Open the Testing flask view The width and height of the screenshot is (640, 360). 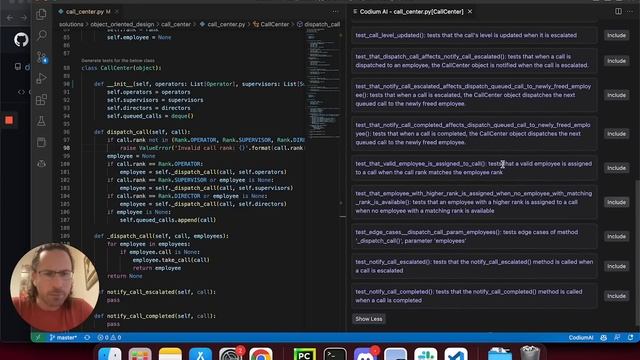(x=41, y=121)
